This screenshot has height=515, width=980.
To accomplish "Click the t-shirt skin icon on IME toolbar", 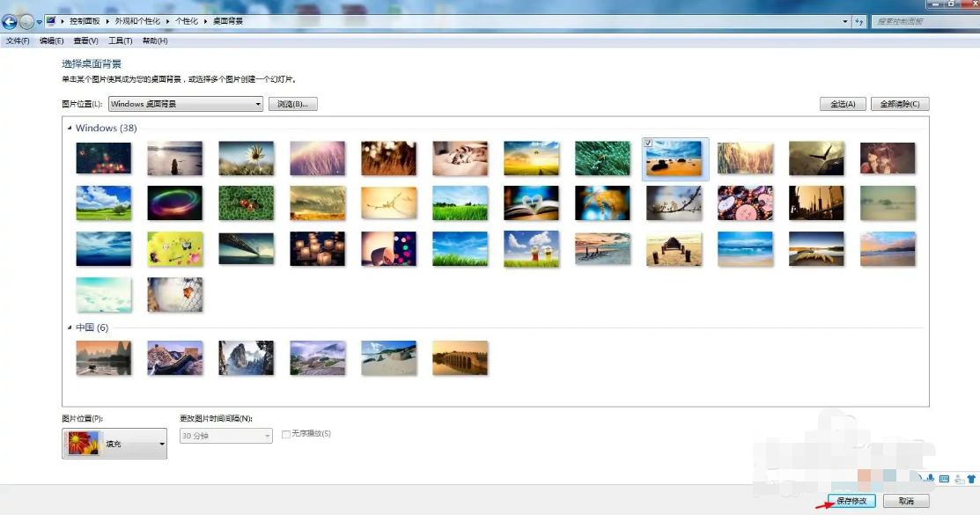I will coord(971,478).
